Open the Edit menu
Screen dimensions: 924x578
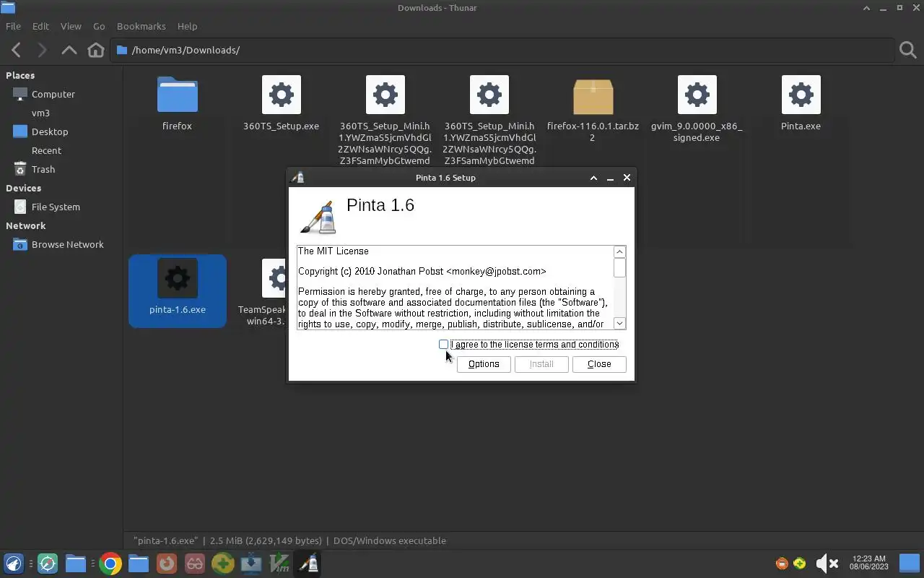tap(40, 26)
